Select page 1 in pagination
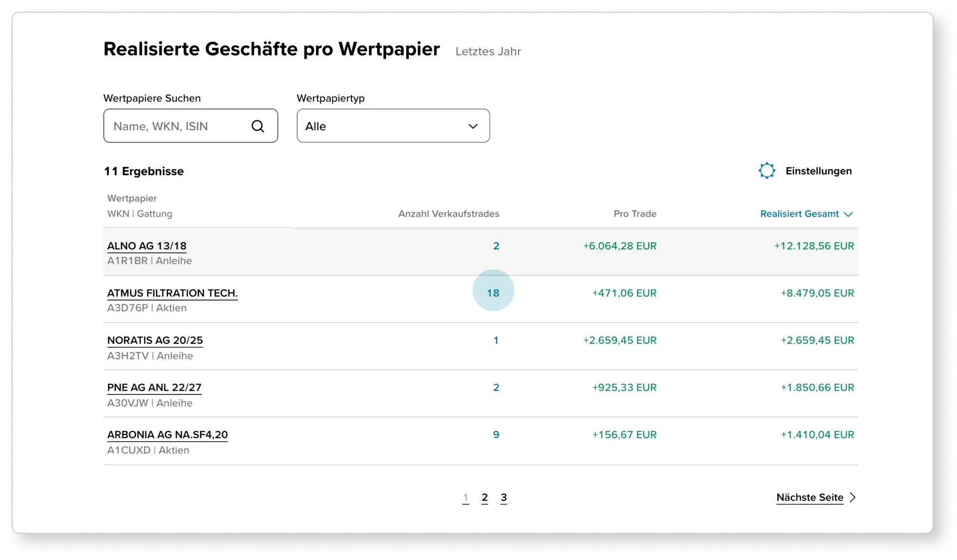Image resolution: width=957 pixels, height=560 pixels. coord(466,497)
